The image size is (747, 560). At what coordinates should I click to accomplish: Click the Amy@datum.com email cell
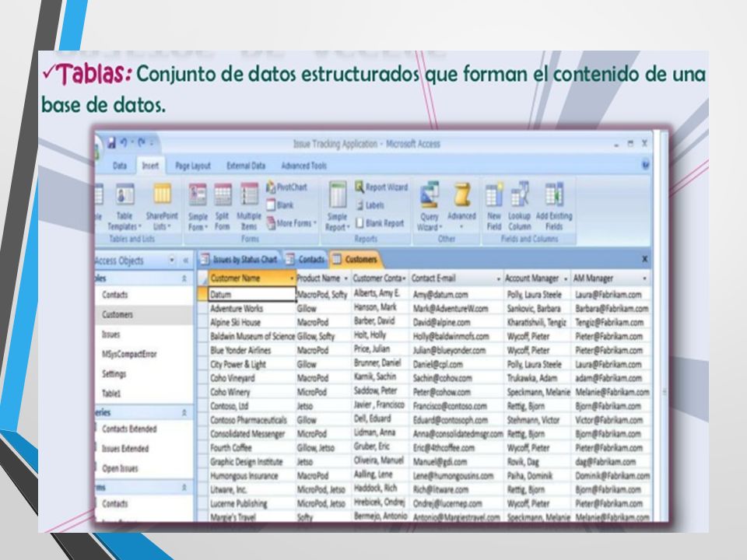point(457,295)
